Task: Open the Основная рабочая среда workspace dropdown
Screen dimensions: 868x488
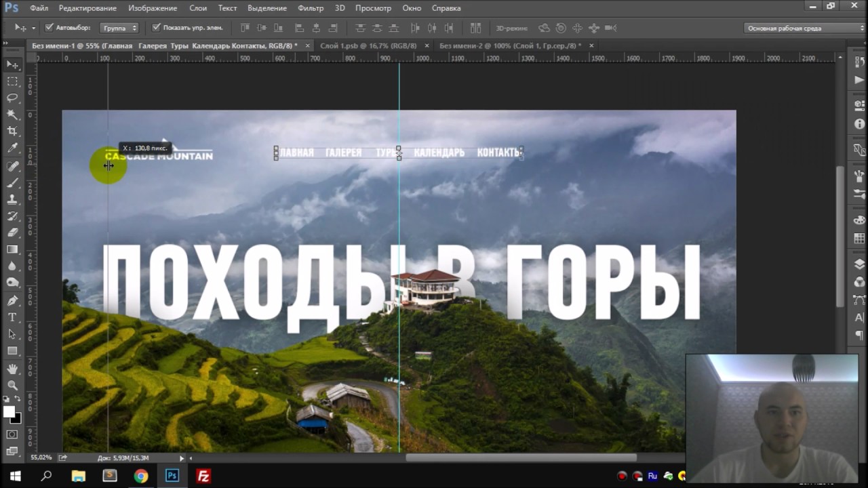Action: coord(804,28)
